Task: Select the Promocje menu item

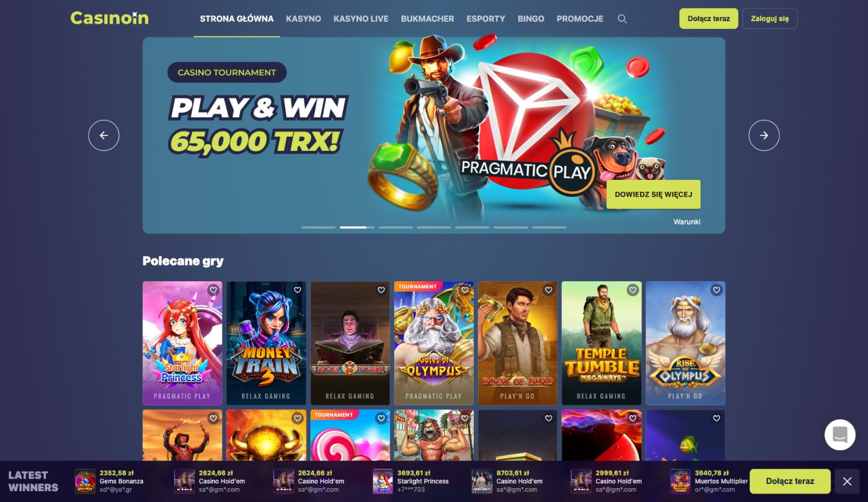Action: [x=580, y=19]
